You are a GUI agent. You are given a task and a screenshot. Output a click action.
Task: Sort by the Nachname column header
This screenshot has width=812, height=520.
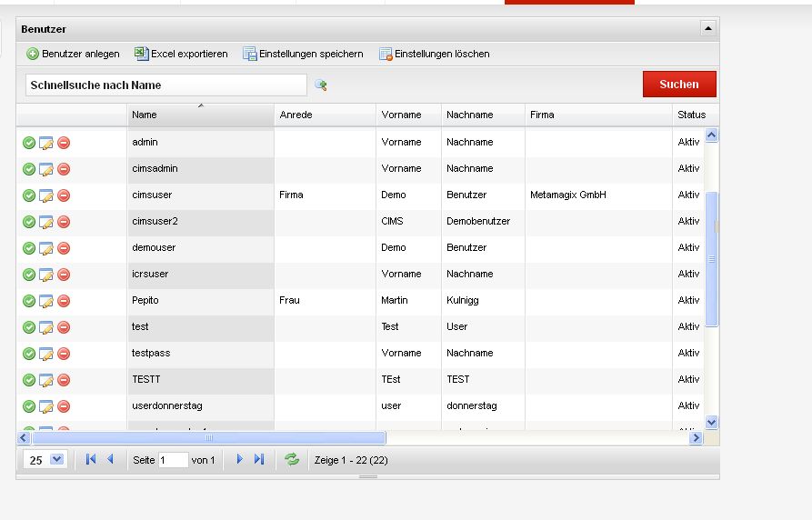click(483, 115)
